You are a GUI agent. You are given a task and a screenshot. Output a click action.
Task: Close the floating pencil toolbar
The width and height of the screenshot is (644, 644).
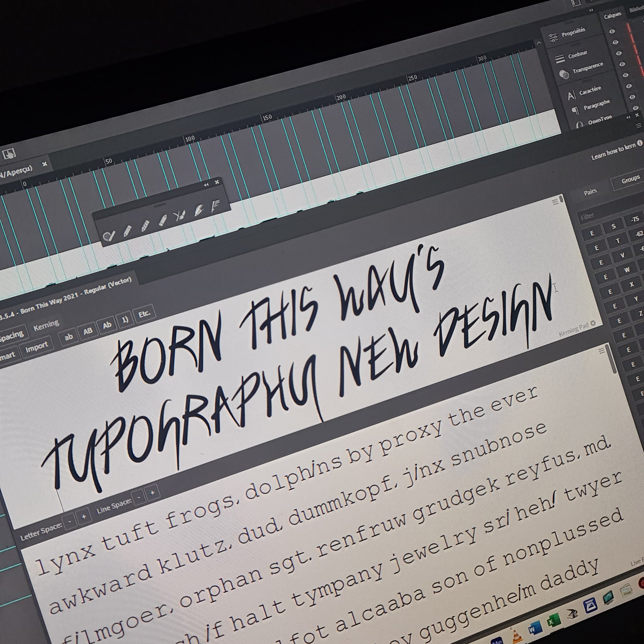pyautogui.click(x=217, y=182)
